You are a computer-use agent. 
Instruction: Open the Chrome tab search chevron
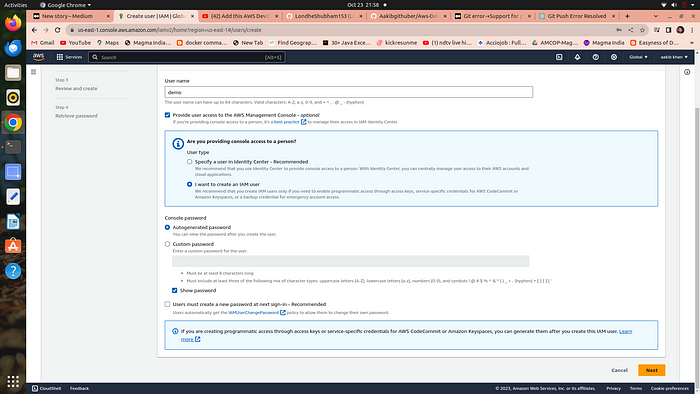point(655,16)
